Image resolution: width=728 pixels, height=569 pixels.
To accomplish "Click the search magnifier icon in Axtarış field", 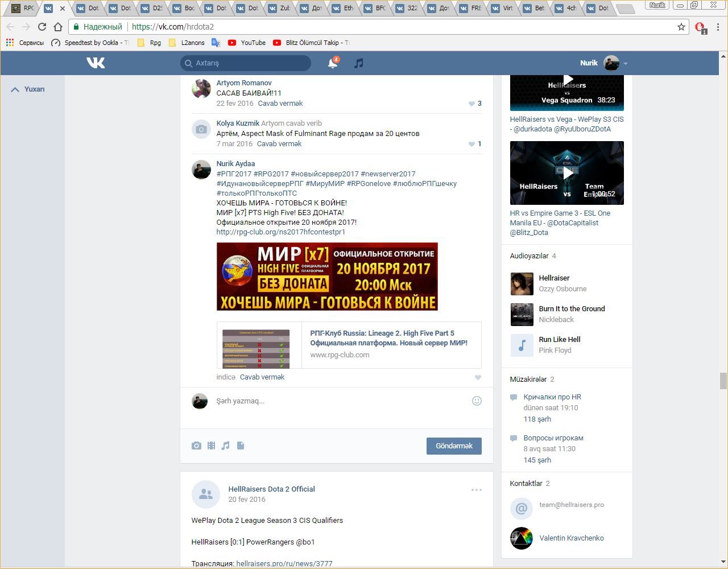I will click(x=189, y=63).
